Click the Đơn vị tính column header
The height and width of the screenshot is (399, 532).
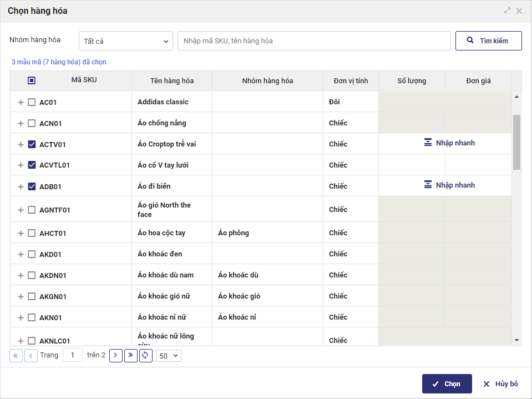pyautogui.click(x=351, y=81)
